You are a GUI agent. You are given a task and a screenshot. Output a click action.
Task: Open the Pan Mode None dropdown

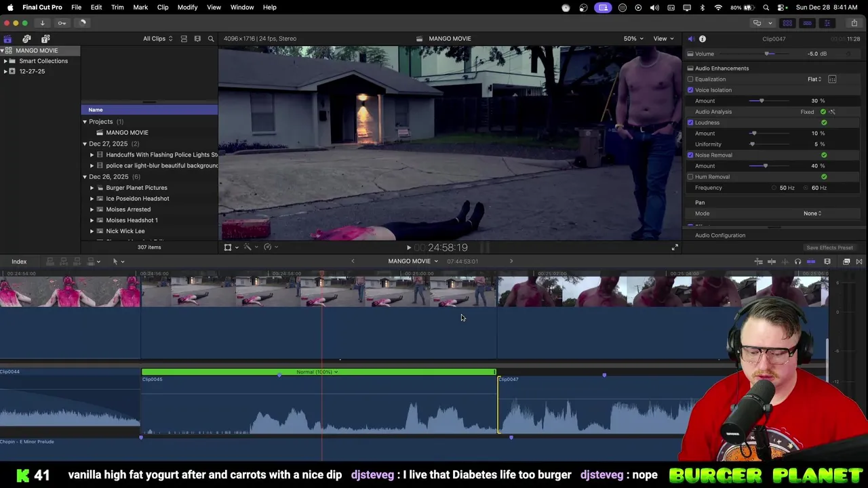812,213
